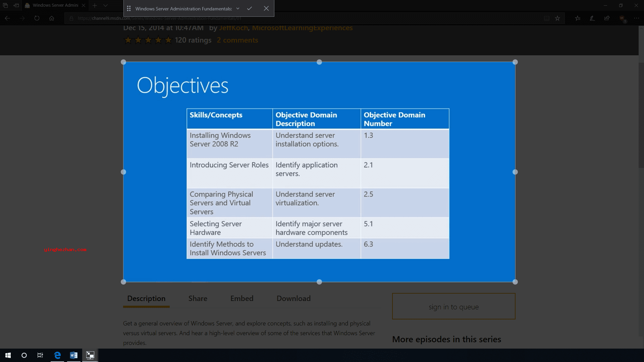Click the bottom-right clip selection handle

[x=515, y=282]
